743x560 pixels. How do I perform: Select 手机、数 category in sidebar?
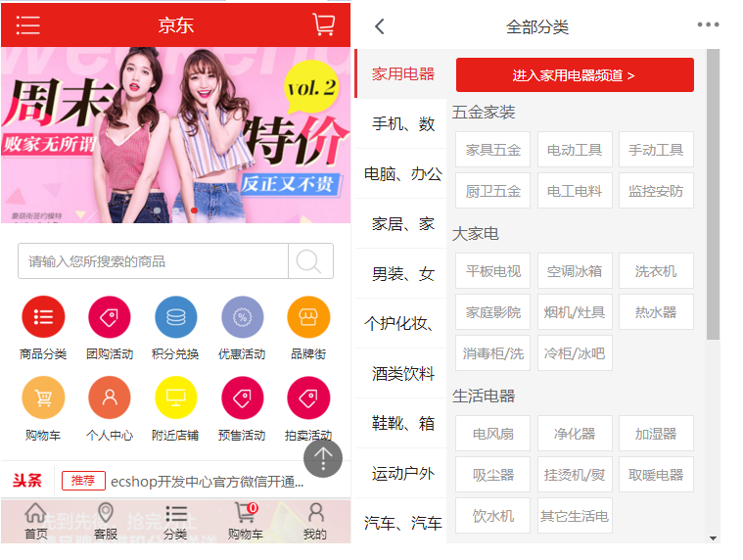pyautogui.click(x=401, y=123)
